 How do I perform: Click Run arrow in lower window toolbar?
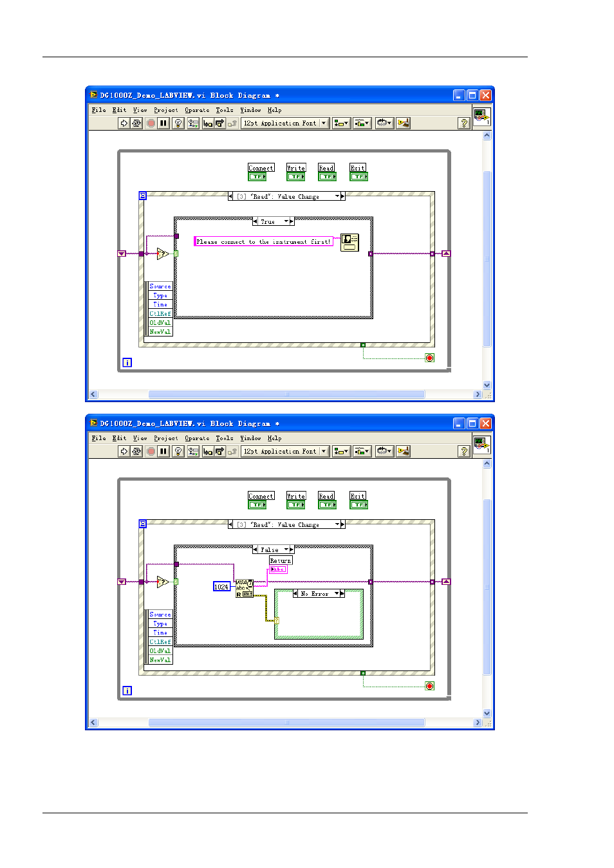124,451
